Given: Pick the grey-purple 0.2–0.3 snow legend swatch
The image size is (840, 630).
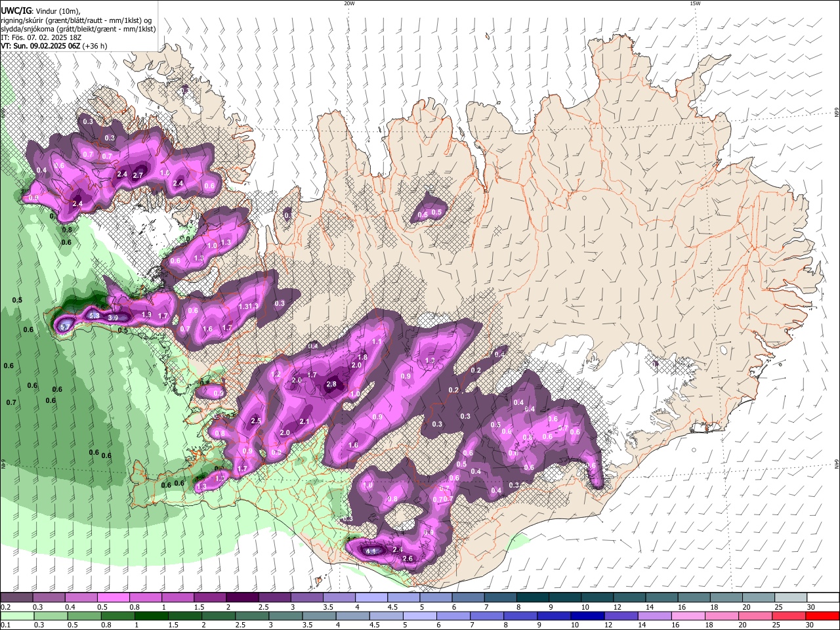Looking at the screenshot, I should (16, 598).
